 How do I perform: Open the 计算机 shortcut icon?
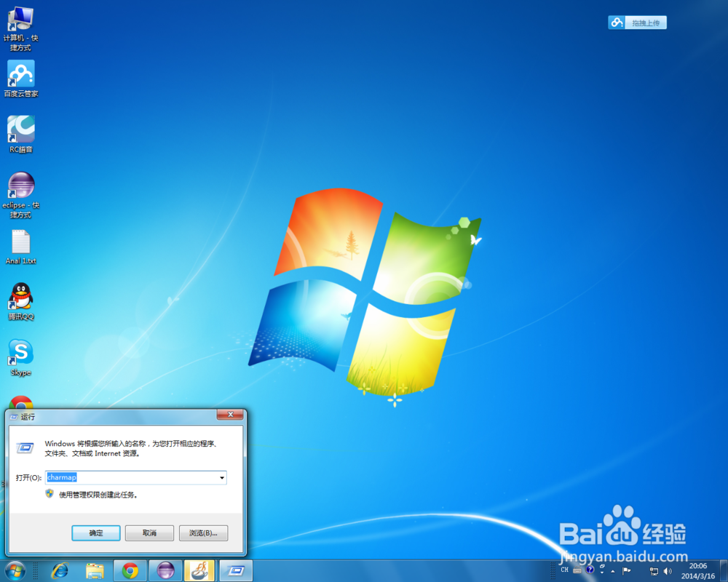(x=20, y=18)
